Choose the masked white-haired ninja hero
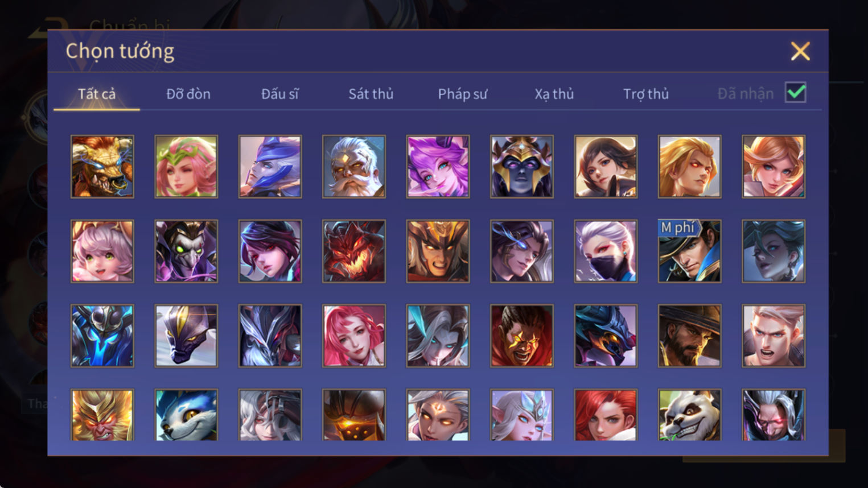Screen dimensions: 868x488 point(606,251)
